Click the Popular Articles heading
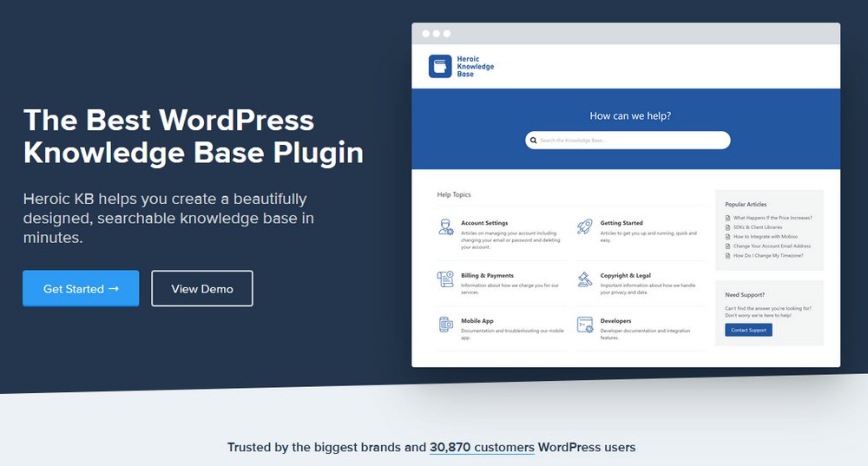The height and width of the screenshot is (466, 868). pos(746,204)
